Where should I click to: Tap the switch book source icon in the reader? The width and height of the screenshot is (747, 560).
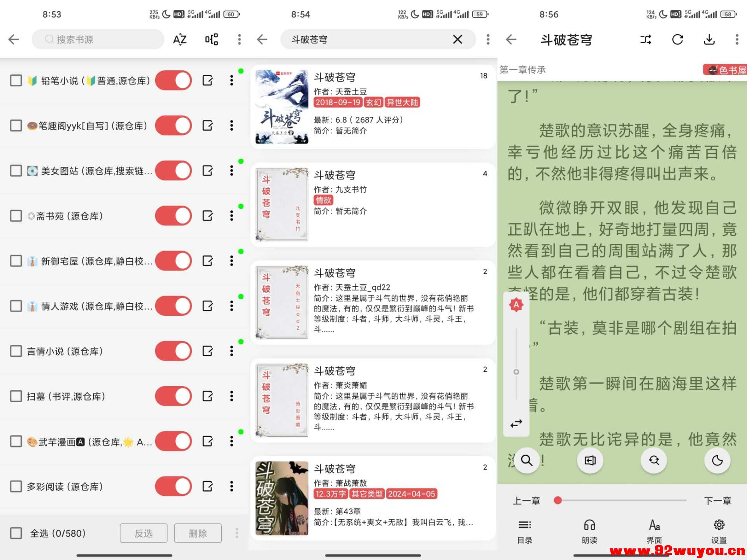[645, 39]
